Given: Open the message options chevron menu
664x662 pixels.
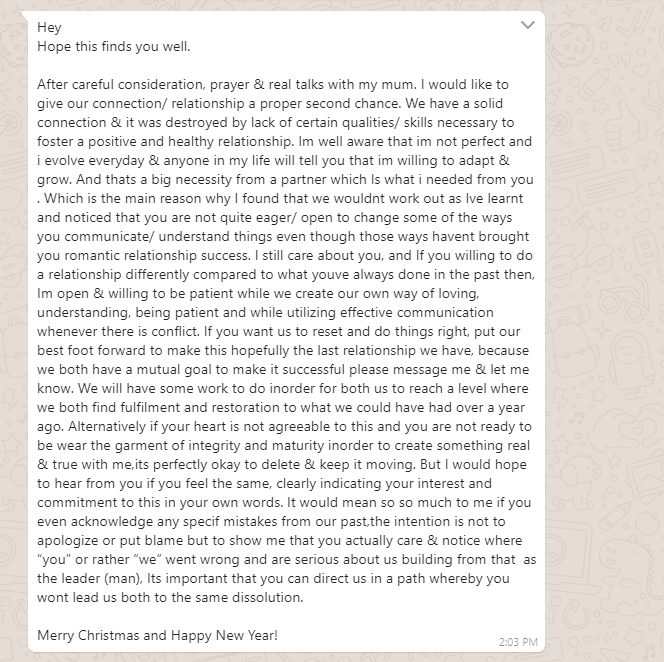Looking at the screenshot, I should (x=528, y=26).
